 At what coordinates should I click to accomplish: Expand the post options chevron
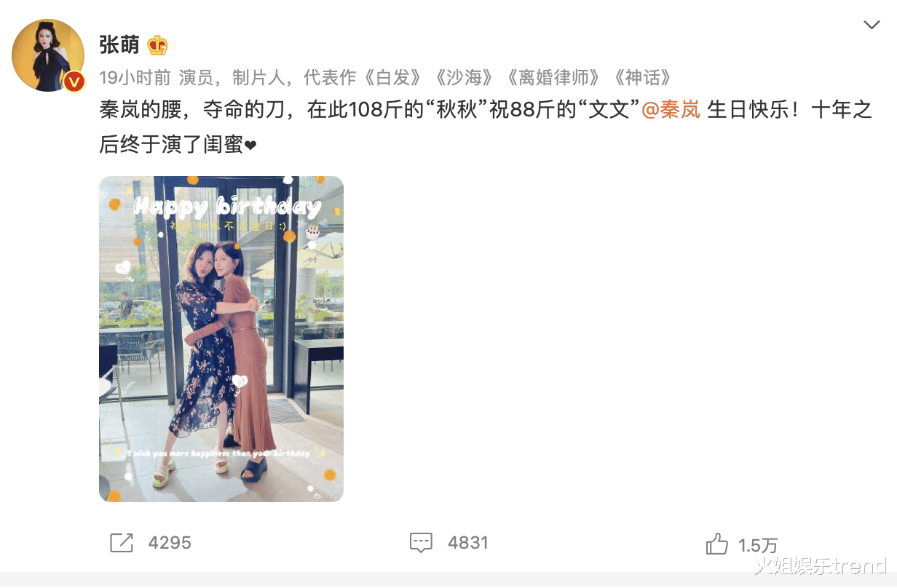(x=872, y=25)
